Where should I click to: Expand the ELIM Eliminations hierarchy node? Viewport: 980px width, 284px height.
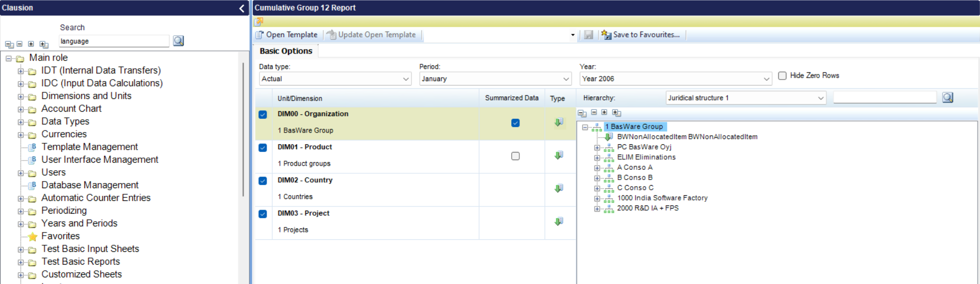tap(597, 158)
